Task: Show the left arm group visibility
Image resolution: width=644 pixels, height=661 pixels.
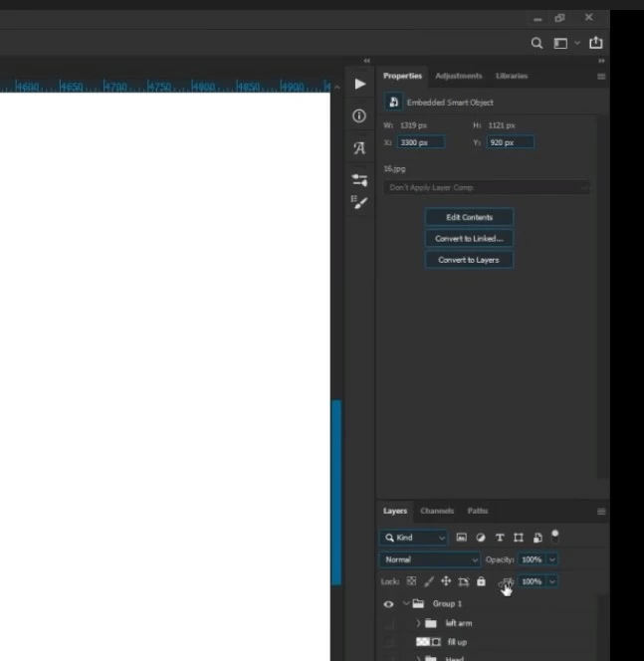Action: coord(388,623)
